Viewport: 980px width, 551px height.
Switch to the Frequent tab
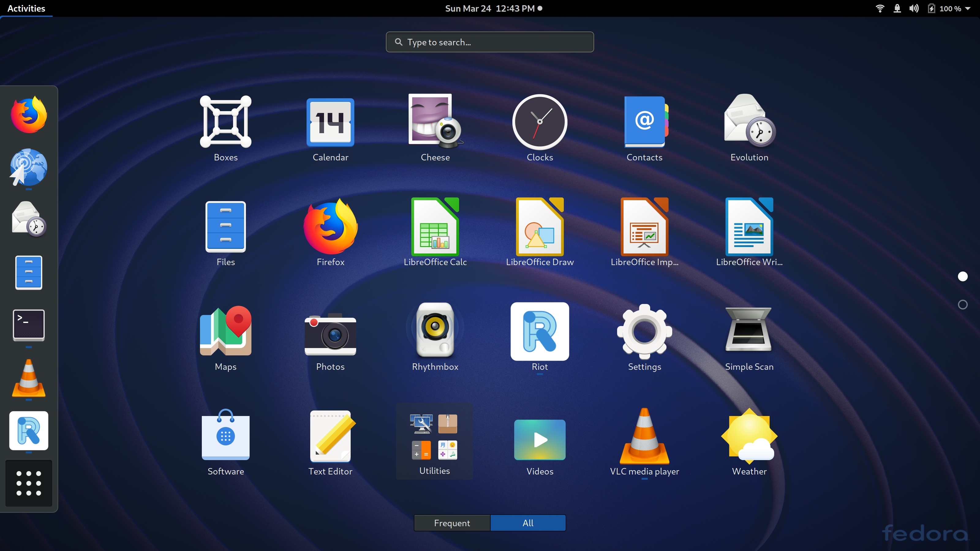click(x=452, y=523)
